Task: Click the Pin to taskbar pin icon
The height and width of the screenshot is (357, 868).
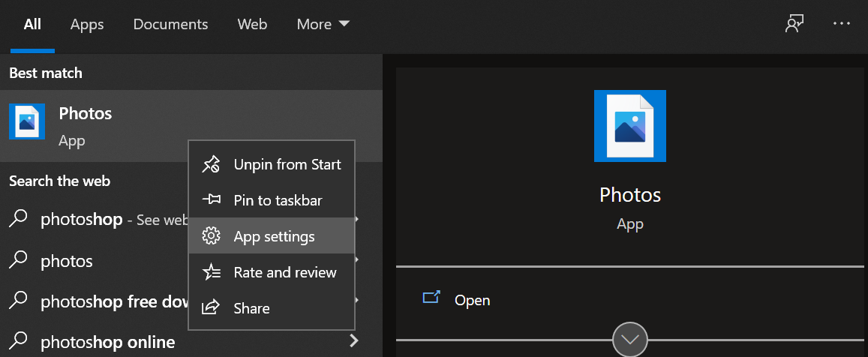Action: click(x=212, y=200)
